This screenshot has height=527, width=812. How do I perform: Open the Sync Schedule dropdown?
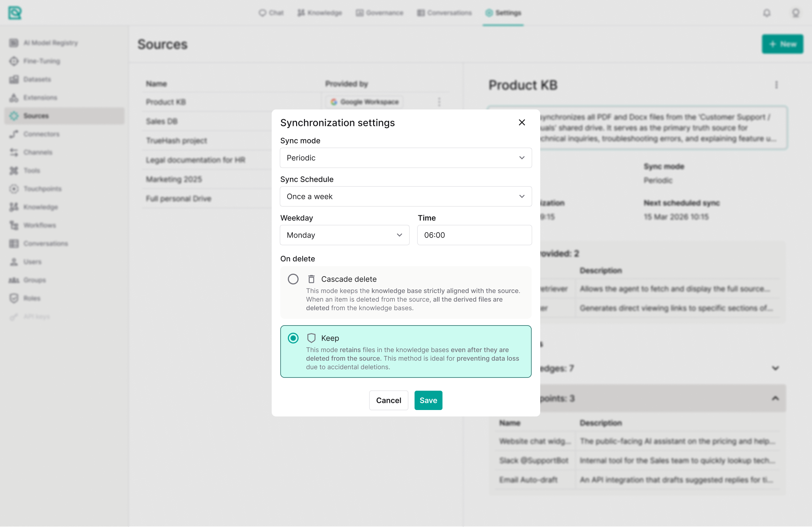[x=405, y=196]
